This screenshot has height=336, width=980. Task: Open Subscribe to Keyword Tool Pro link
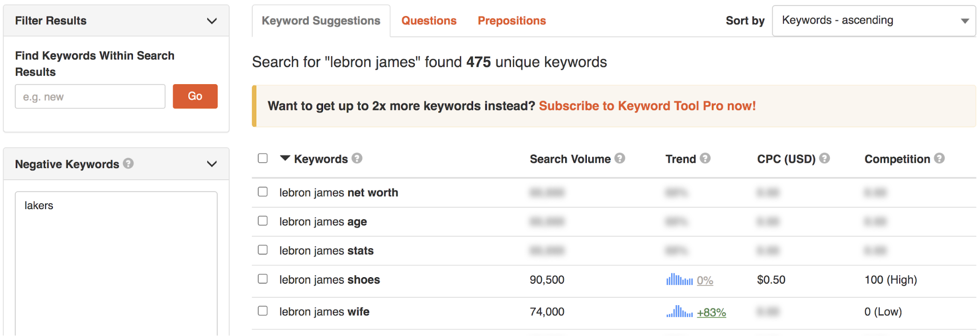(x=647, y=106)
